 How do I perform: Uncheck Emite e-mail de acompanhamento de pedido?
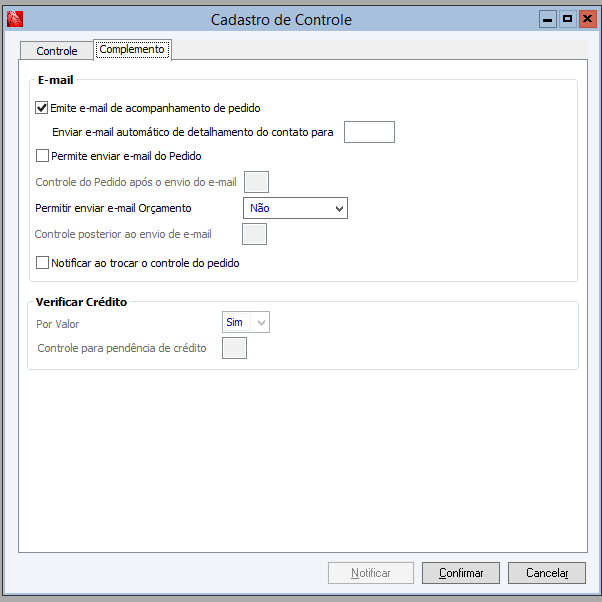[x=42, y=107]
